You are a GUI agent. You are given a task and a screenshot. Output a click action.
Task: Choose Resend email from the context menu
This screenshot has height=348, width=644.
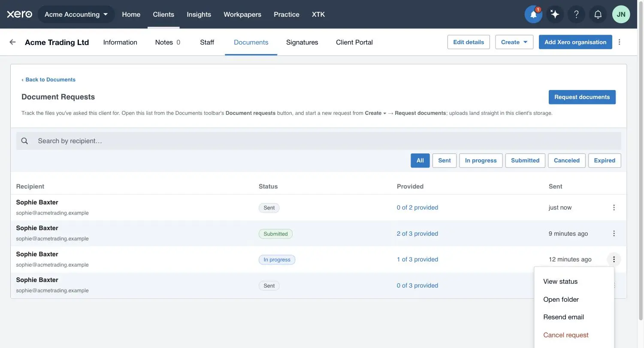pyautogui.click(x=563, y=317)
